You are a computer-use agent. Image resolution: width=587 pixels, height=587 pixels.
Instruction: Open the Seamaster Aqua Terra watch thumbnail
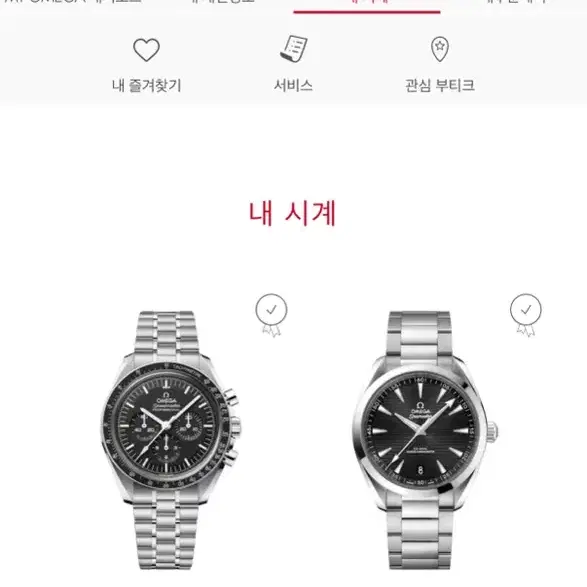click(425, 440)
